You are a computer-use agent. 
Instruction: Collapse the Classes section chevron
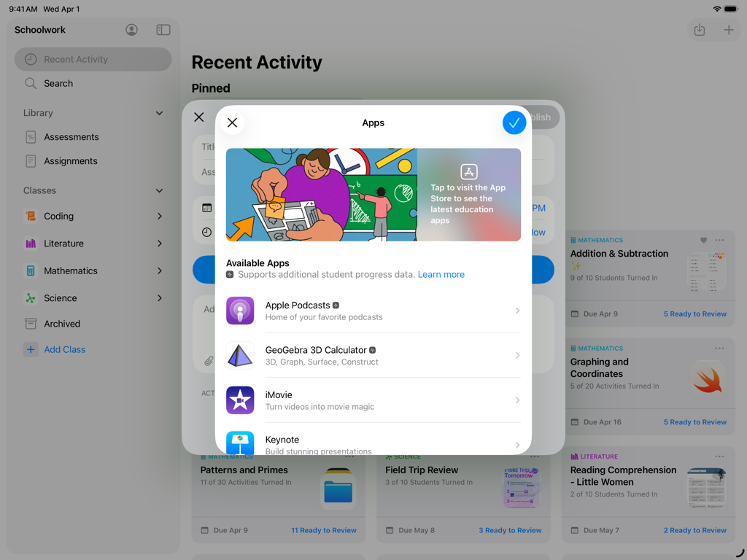pyautogui.click(x=159, y=190)
